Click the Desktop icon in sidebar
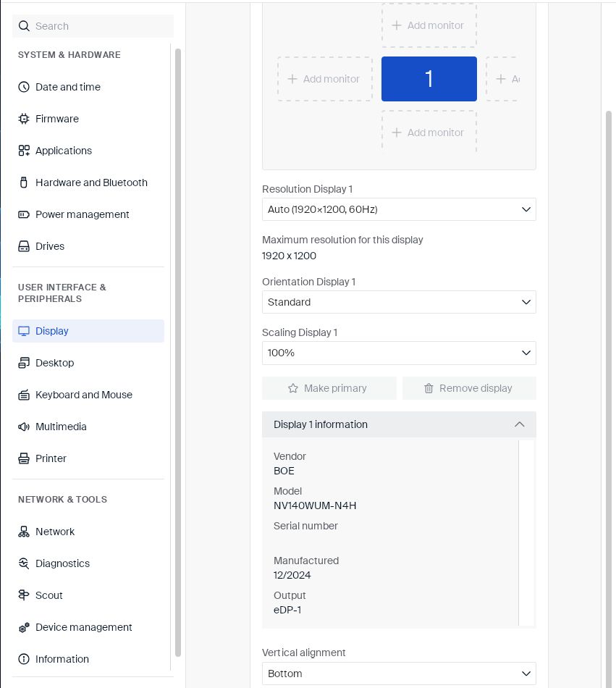 (24, 363)
